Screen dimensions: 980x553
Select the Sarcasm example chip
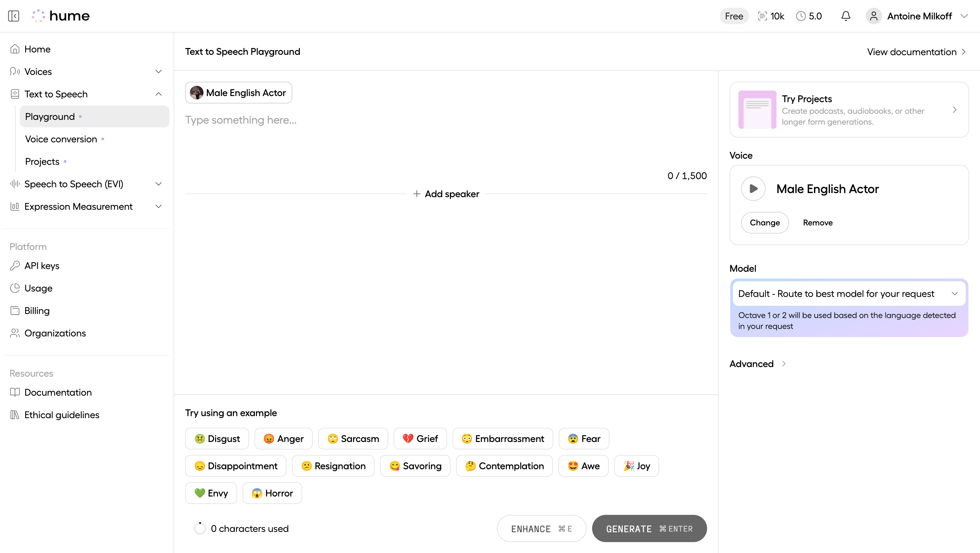353,439
